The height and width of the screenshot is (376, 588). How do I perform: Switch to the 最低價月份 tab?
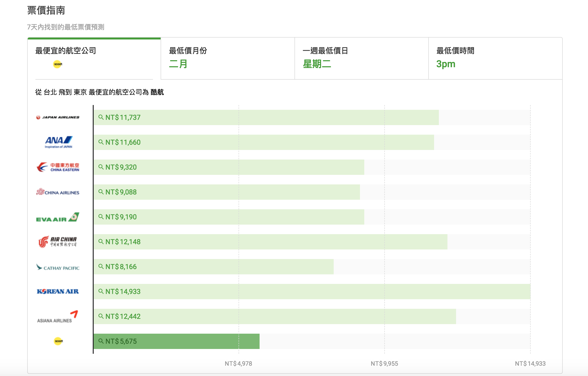click(x=228, y=59)
